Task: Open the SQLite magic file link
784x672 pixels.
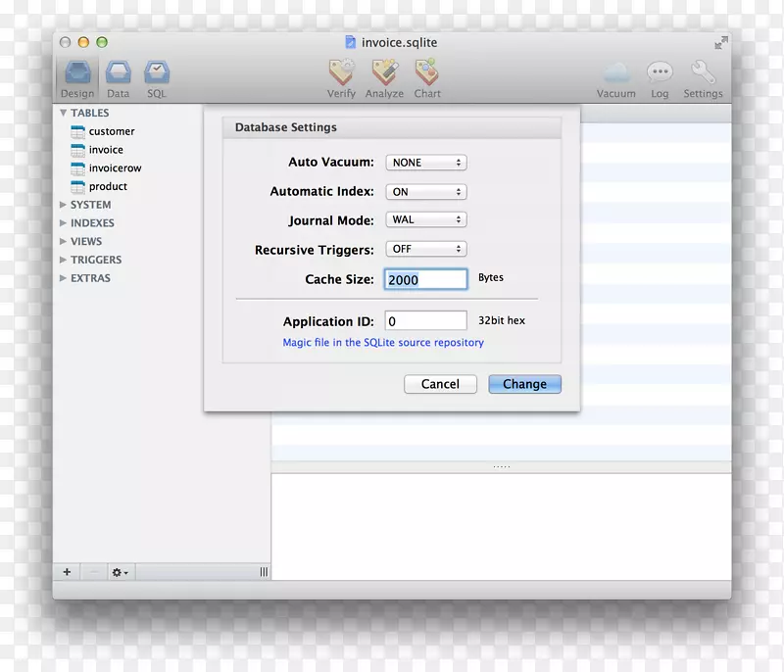Action: click(x=383, y=343)
